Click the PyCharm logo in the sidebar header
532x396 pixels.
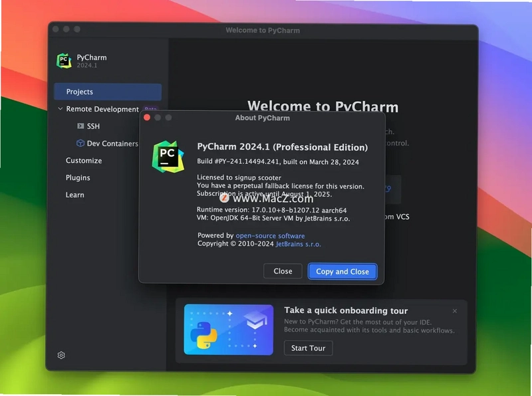click(x=64, y=61)
